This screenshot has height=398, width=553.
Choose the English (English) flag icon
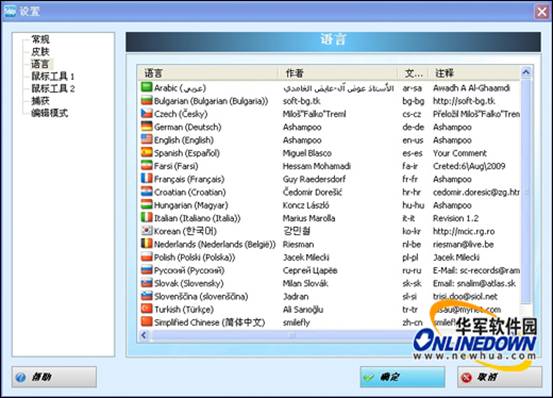[146, 139]
